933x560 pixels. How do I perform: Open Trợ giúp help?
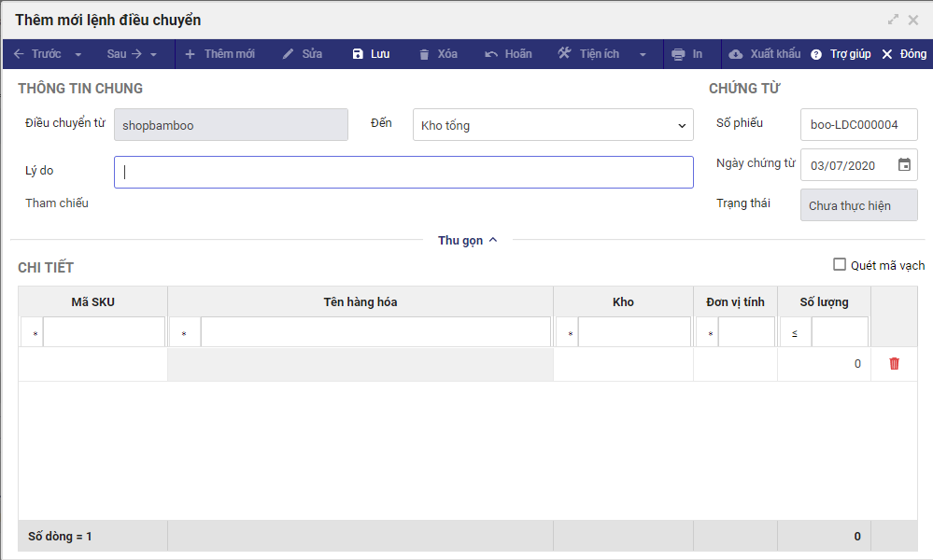[841, 54]
